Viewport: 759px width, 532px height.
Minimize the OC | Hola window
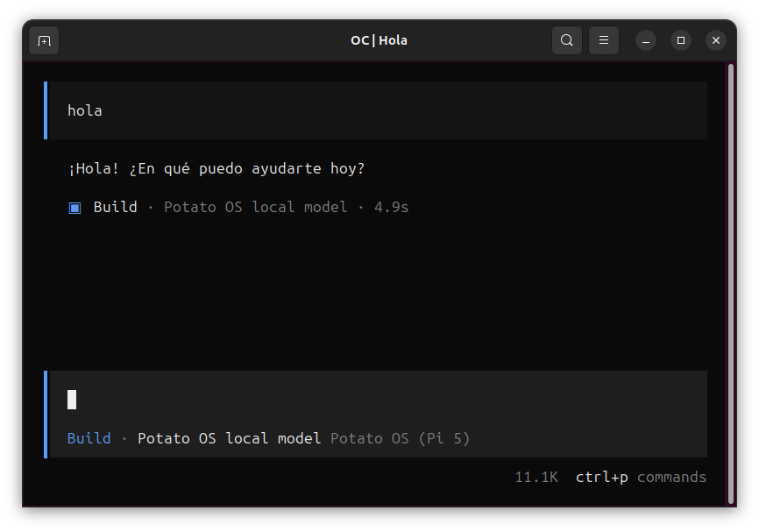(646, 40)
